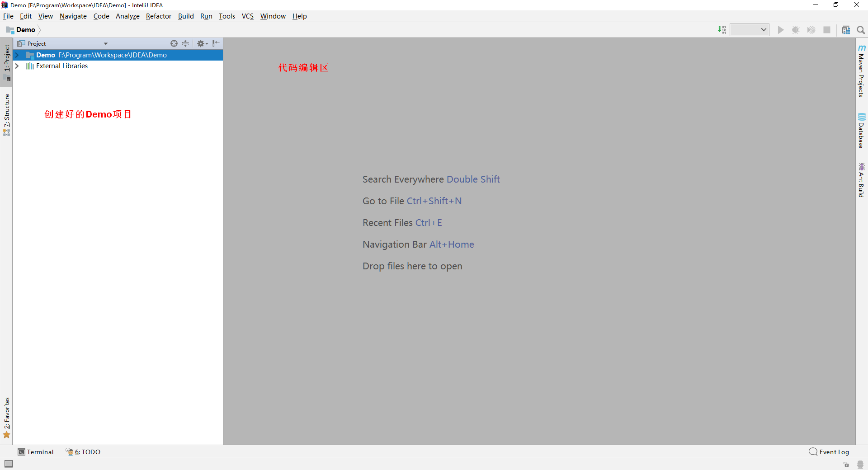Click the Run with Coverage icon
Viewport: 868px width, 470px height.
(x=811, y=30)
